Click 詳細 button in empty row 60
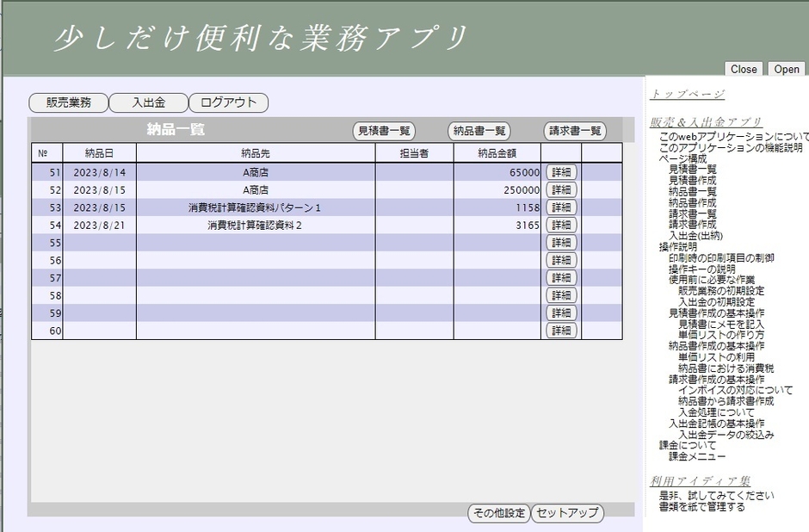This screenshot has height=532, width=809. [x=561, y=331]
